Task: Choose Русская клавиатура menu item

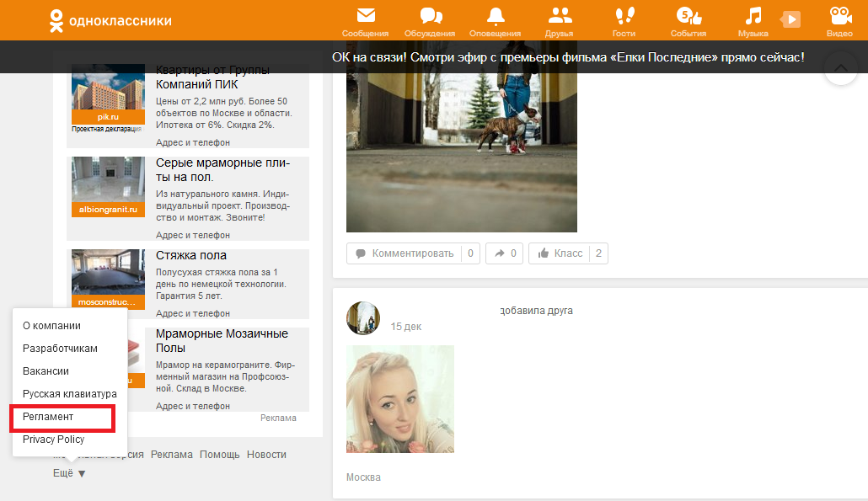Action: click(69, 394)
